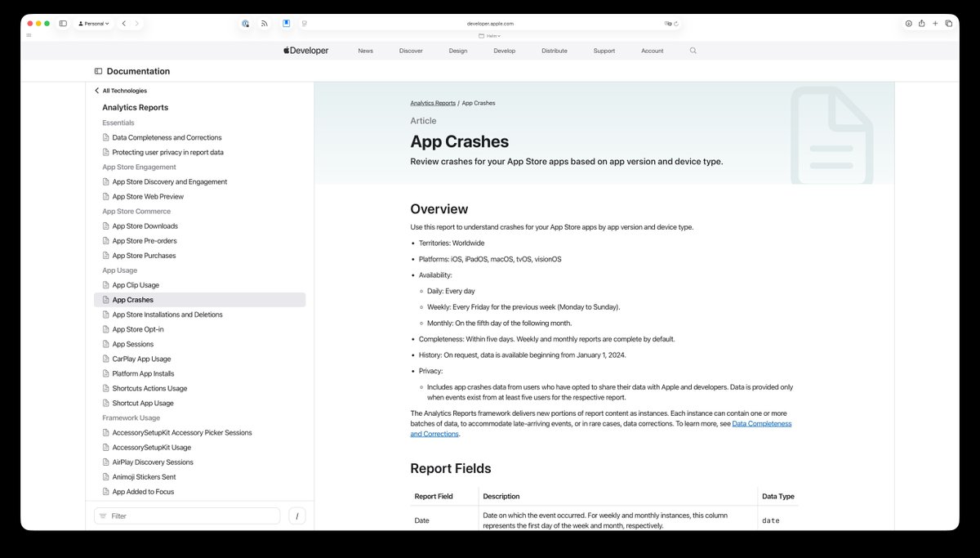Open the News menu
980x558 pixels.
pyautogui.click(x=365, y=51)
